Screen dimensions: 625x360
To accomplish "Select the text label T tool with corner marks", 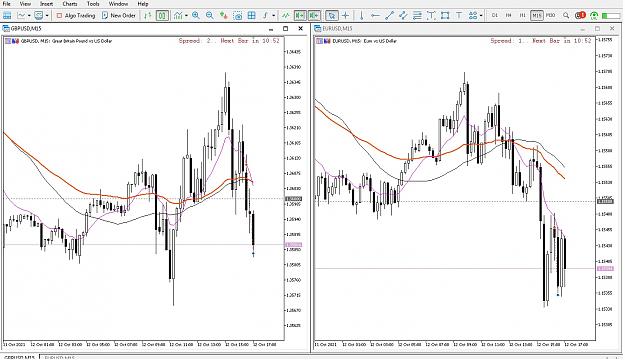I will [x=431, y=16].
